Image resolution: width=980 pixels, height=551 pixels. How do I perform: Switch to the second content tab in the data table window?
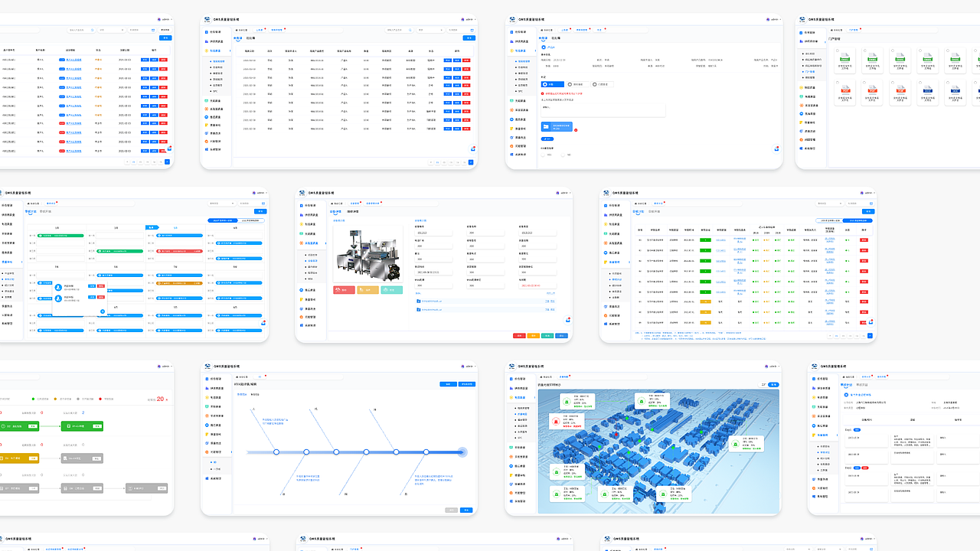point(250,38)
